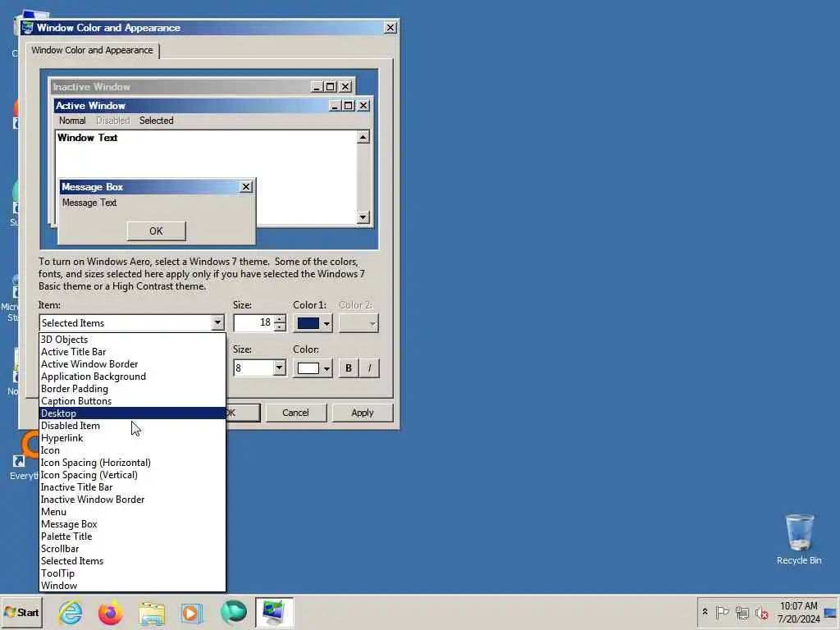This screenshot has height=630, width=840.
Task: Select 'Icon Spacing (Horizontal)' entry
Action: coord(132,463)
